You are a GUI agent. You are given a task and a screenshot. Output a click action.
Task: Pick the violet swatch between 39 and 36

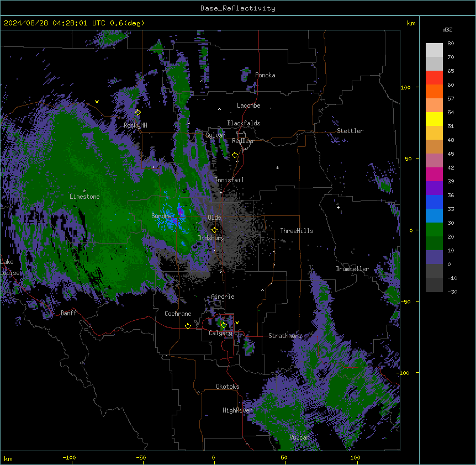434,188
